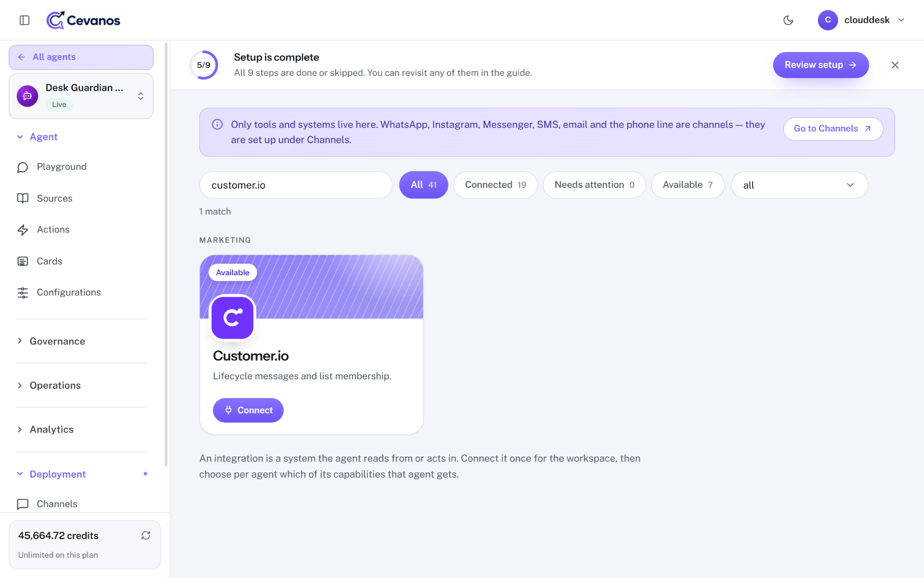The width and height of the screenshot is (924, 578).
Task: Click the 45,664.72 credits text
Action: pos(58,536)
